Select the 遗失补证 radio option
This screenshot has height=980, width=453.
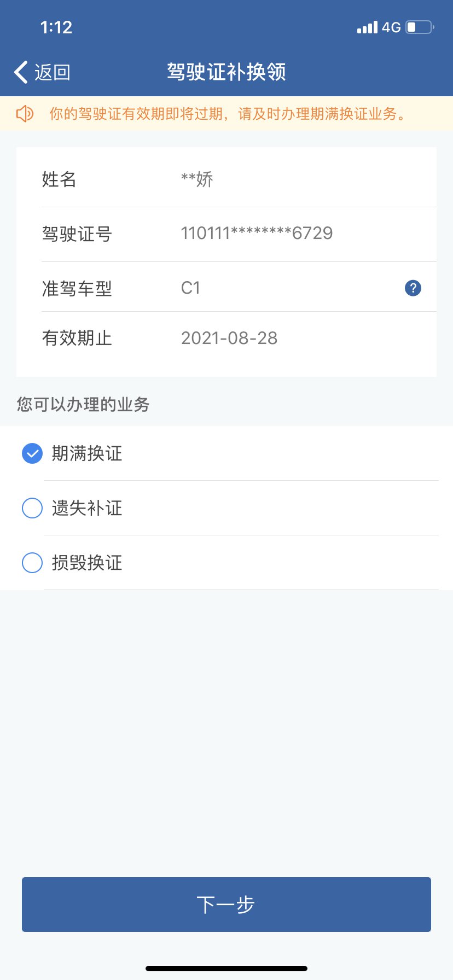coord(32,508)
